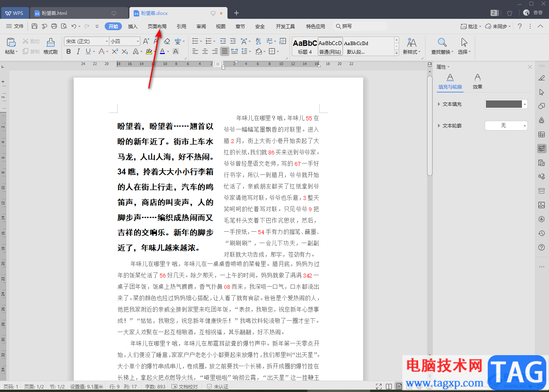Image resolution: width=549 pixels, height=392 pixels.
Task: Click the pencil icon in right sidebar
Action: [x=542, y=78]
